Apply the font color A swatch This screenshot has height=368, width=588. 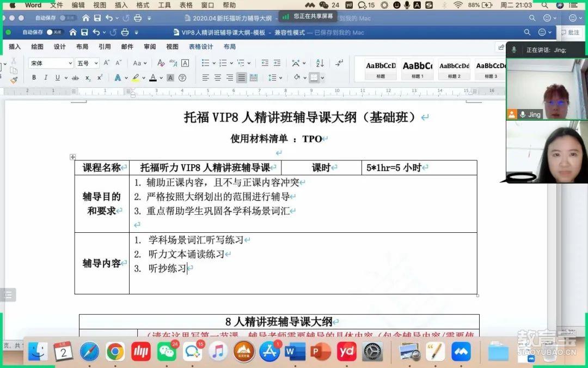tap(153, 78)
